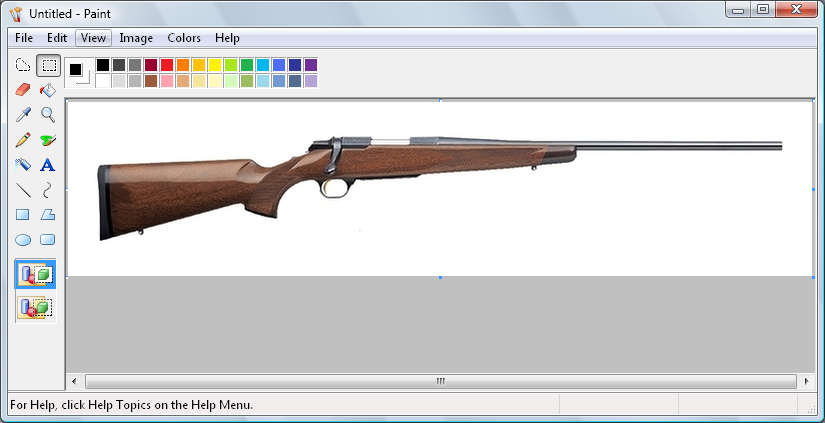Image resolution: width=825 pixels, height=423 pixels.
Task: Select the Airbrush spray tool
Action: (x=23, y=165)
